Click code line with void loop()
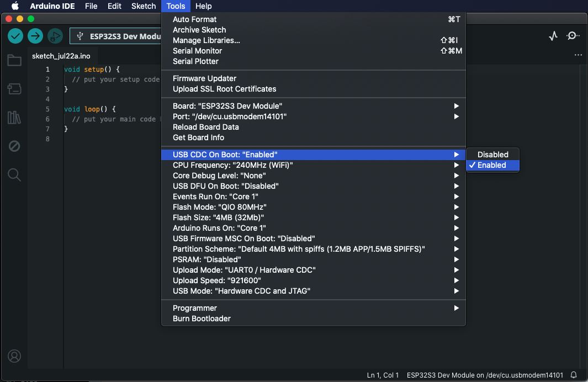 90,109
